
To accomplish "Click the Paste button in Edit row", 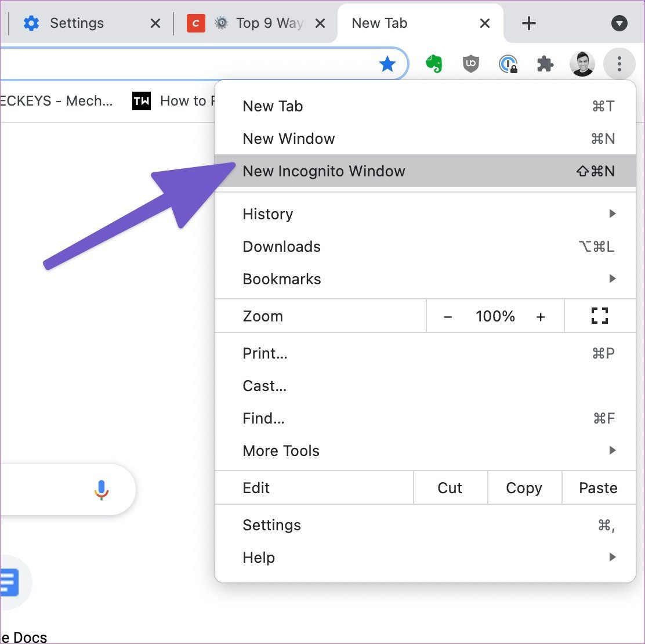I will tap(598, 487).
